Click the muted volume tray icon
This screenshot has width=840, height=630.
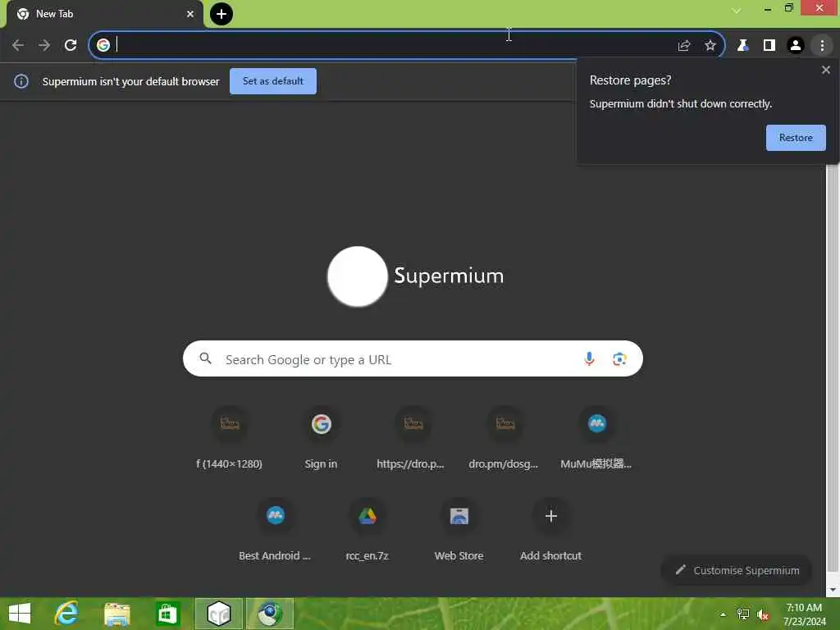click(763, 614)
